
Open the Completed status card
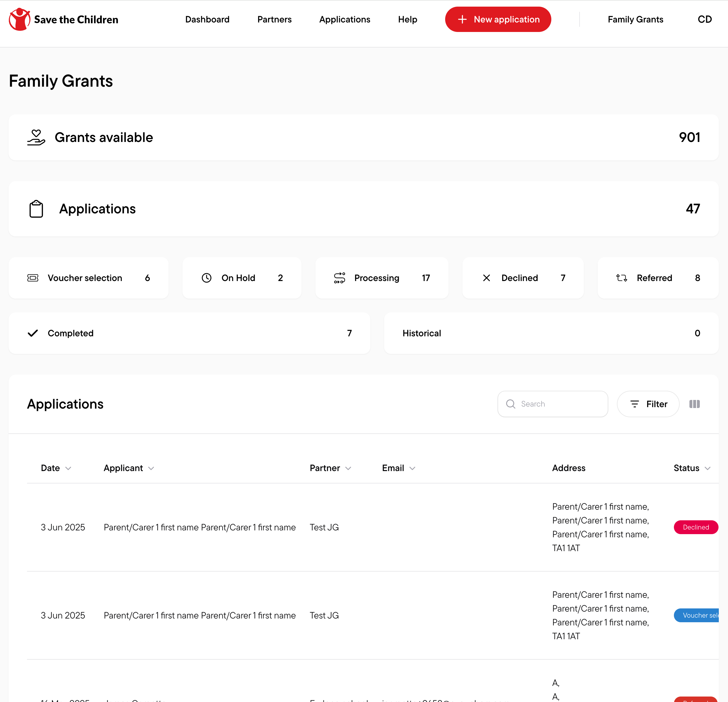pos(189,333)
